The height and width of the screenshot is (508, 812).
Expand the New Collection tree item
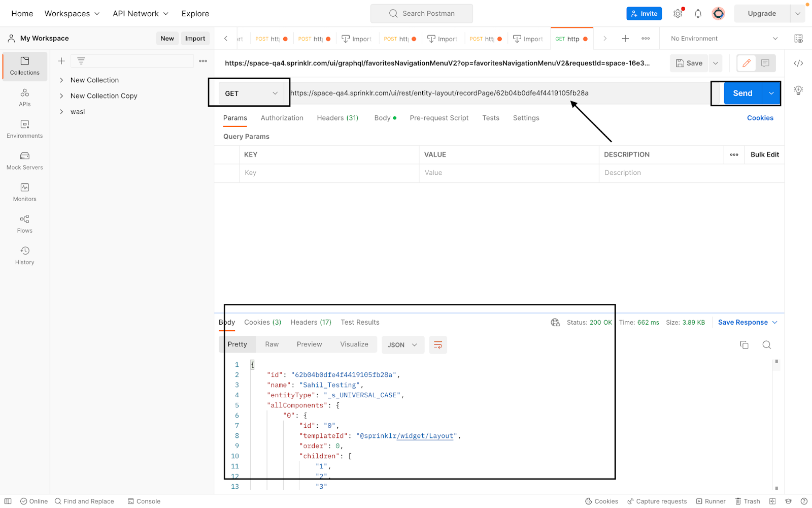pos(61,80)
